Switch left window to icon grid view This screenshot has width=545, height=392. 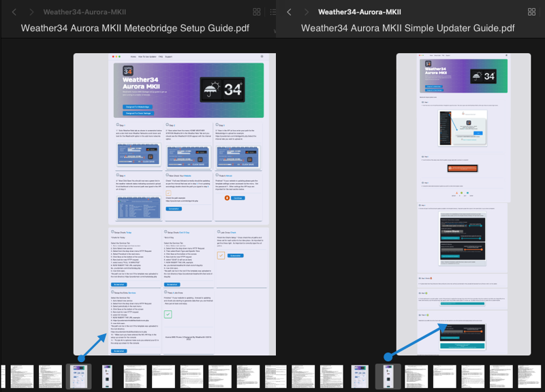(x=257, y=12)
